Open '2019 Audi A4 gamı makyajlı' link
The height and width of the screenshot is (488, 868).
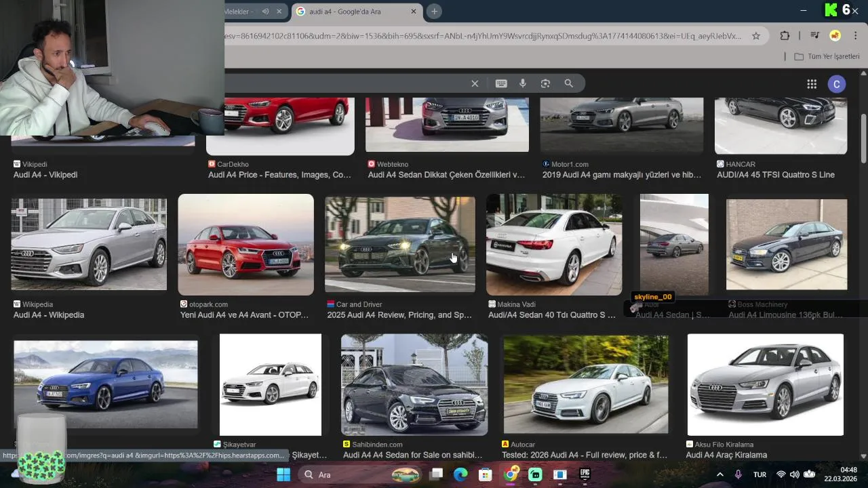622,175
